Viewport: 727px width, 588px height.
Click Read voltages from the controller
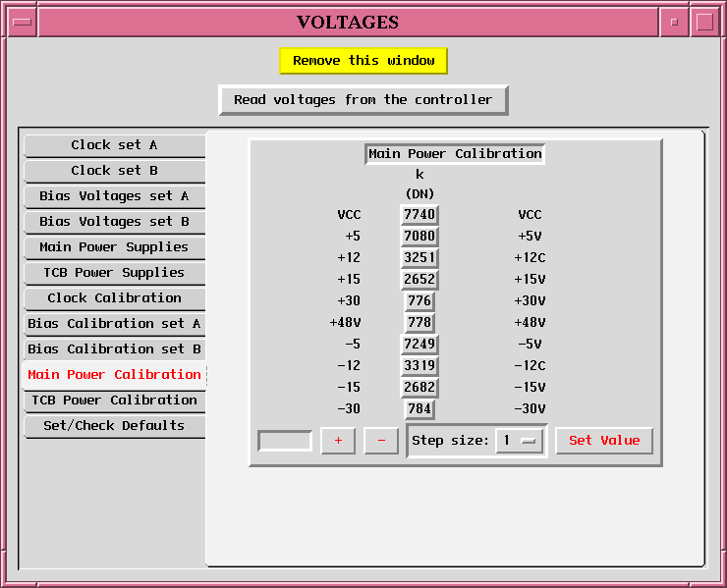[x=363, y=100]
